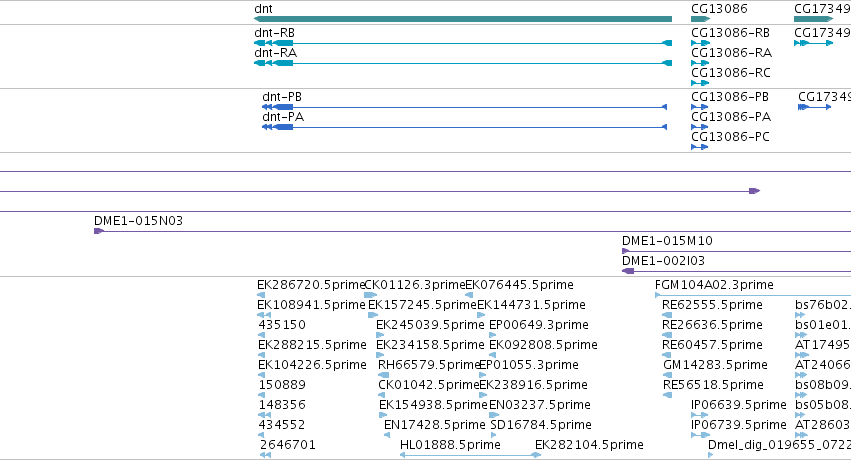Click the purple arrowhead ending the long clone line
Viewport: 851px width, 460px height.
pyautogui.click(x=754, y=191)
